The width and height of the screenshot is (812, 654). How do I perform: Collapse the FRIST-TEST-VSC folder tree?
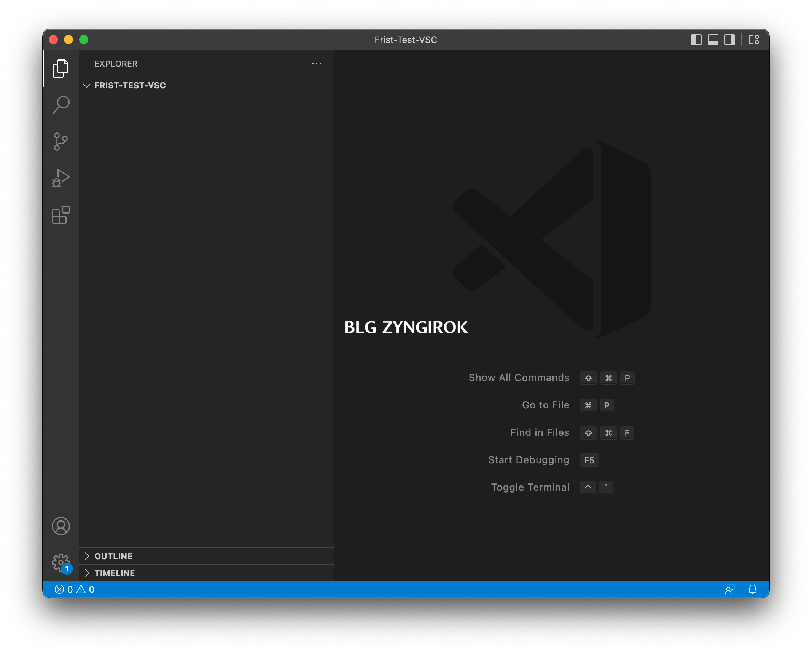pyautogui.click(x=87, y=86)
